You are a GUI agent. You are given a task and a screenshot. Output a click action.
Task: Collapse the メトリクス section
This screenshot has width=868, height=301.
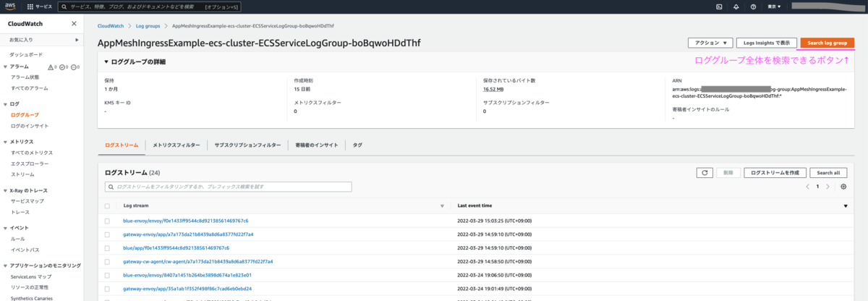coord(6,142)
